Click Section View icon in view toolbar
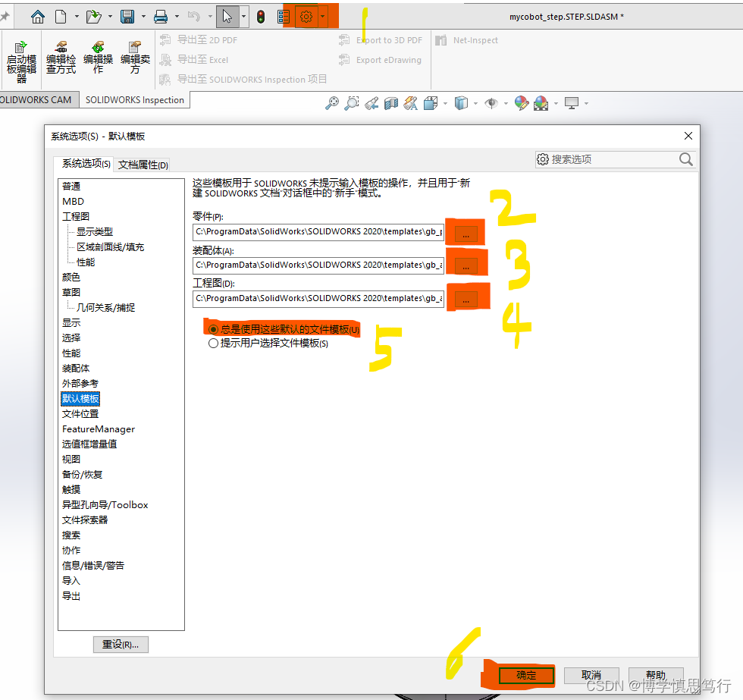Viewport: 743px width, 700px height. [391, 103]
